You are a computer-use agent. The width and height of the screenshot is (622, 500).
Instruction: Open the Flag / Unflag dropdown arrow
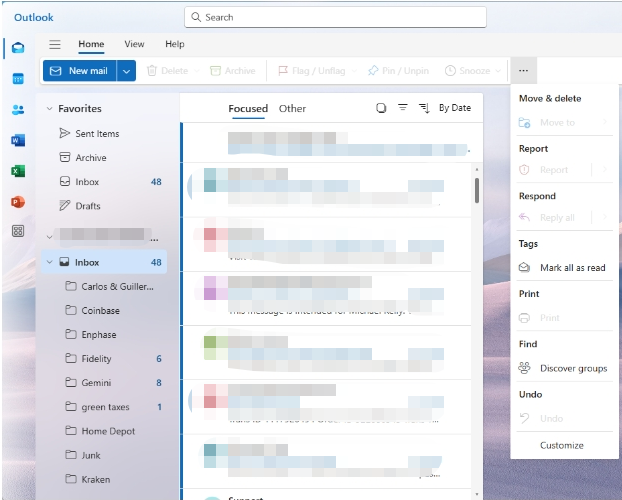[354, 71]
